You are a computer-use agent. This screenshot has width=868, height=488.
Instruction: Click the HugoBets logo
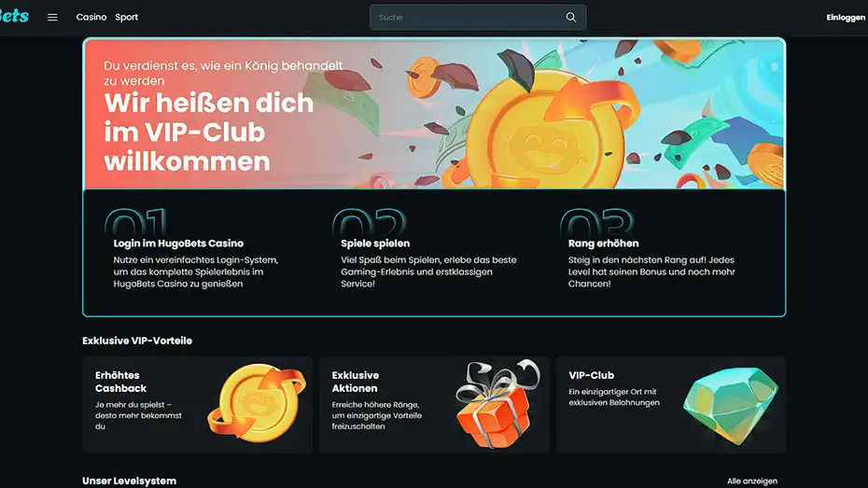click(x=14, y=16)
